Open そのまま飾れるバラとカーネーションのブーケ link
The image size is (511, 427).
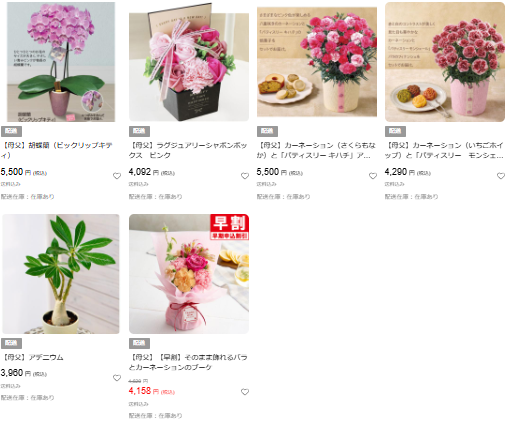(x=188, y=362)
